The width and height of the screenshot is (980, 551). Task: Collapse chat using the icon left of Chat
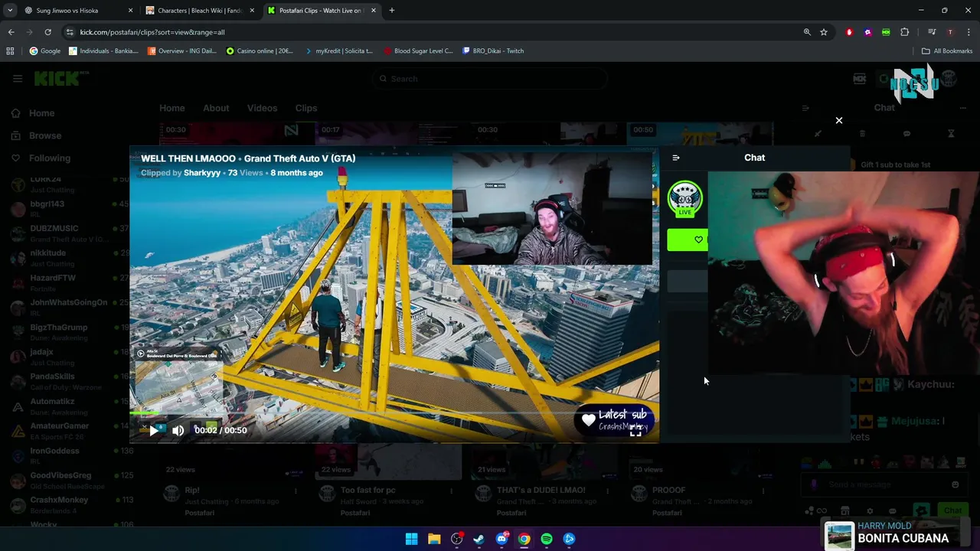tap(675, 158)
